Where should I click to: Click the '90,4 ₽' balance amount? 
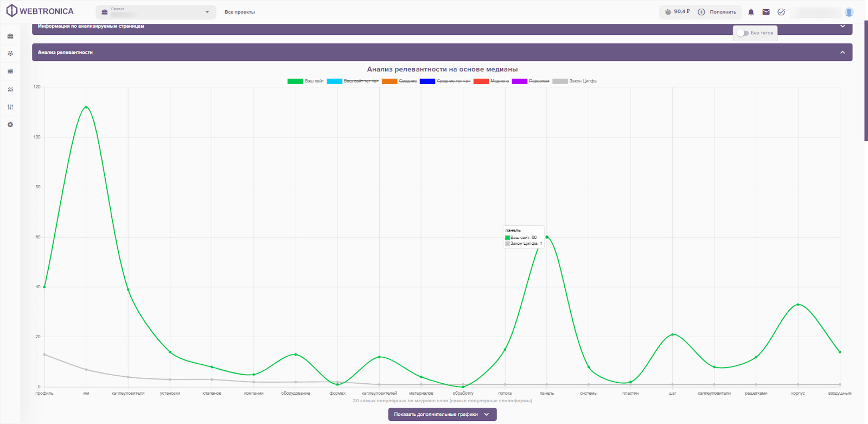tap(682, 11)
